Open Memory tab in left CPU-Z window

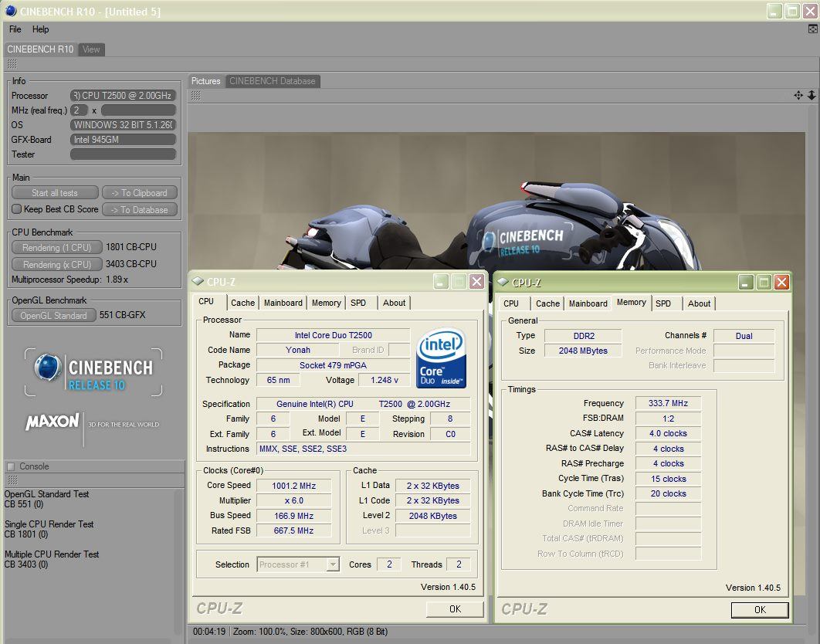[x=327, y=303]
